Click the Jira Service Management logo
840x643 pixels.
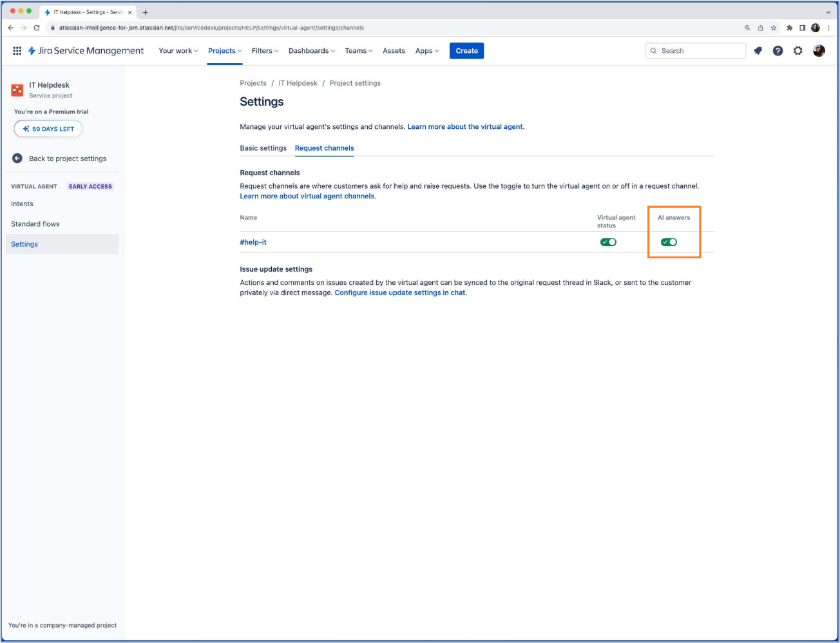[x=86, y=51]
